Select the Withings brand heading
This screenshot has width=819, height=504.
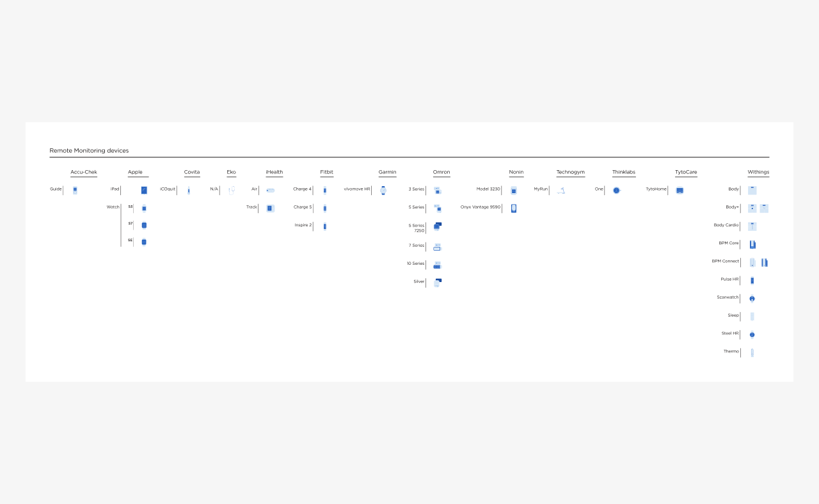[758, 172]
